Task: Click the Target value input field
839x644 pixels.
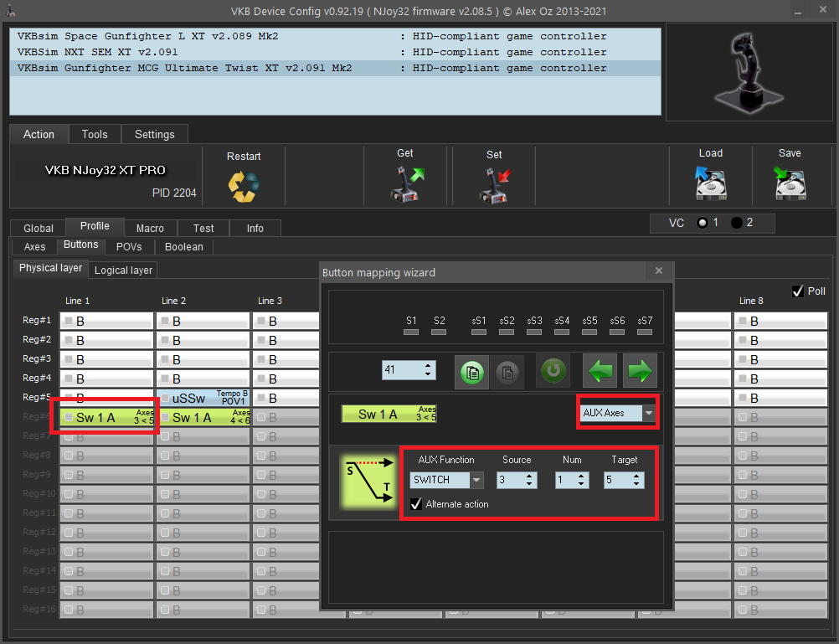Action: click(x=617, y=480)
